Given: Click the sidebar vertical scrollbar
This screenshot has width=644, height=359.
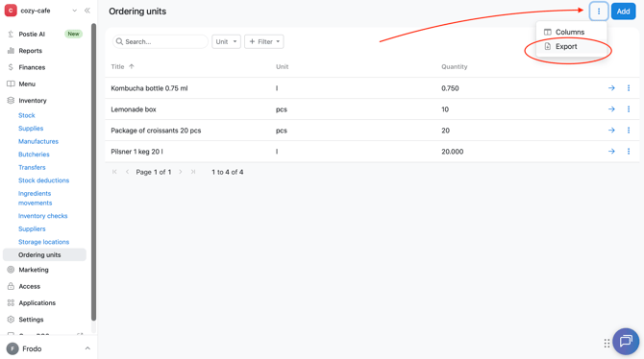Looking at the screenshot, I should pyautogui.click(x=93, y=173).
